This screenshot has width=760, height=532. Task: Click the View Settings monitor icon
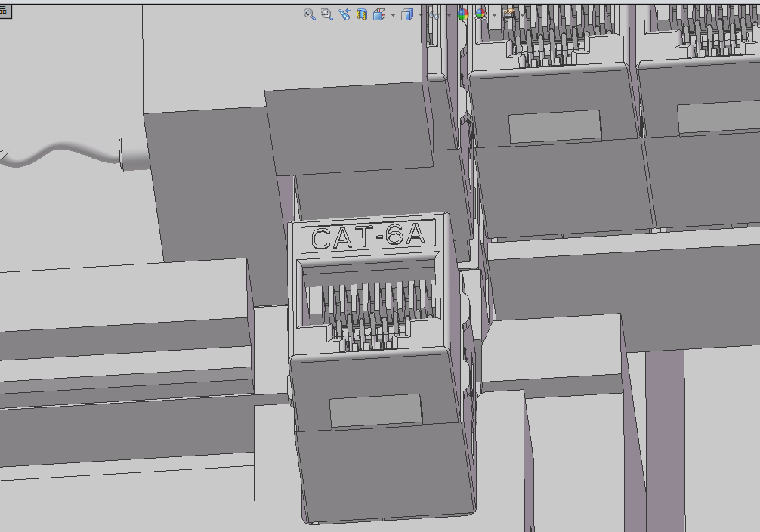[x=508, y=14]
